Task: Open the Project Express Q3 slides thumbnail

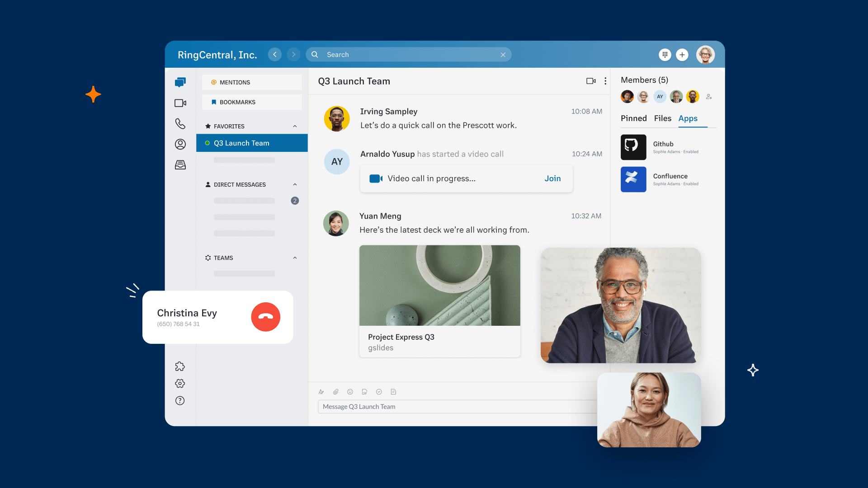Action: [x=439, y=286]
